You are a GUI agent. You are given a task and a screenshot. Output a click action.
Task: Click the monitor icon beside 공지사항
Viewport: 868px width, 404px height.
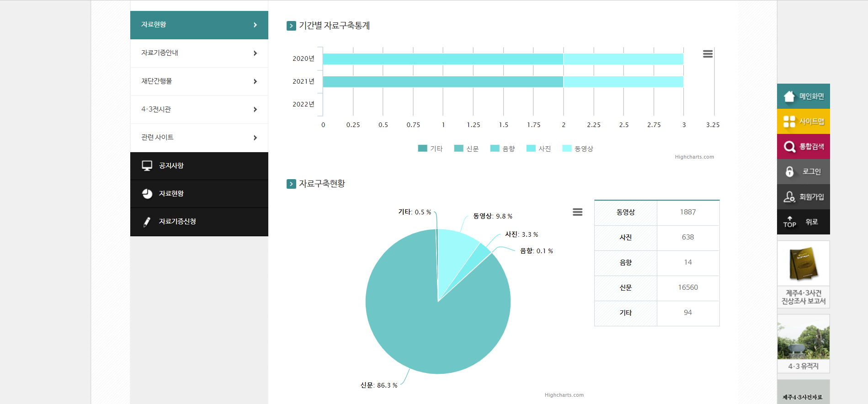[x=147, y=166]
